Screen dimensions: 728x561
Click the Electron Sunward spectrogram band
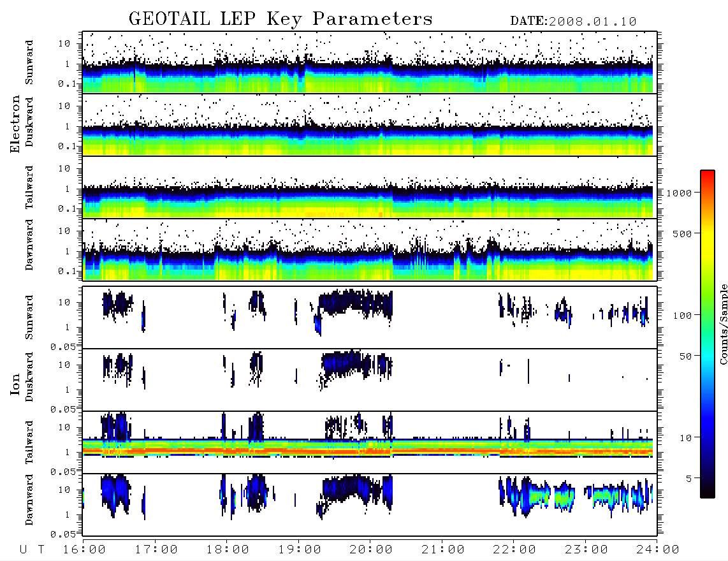[x=368, y=76]
